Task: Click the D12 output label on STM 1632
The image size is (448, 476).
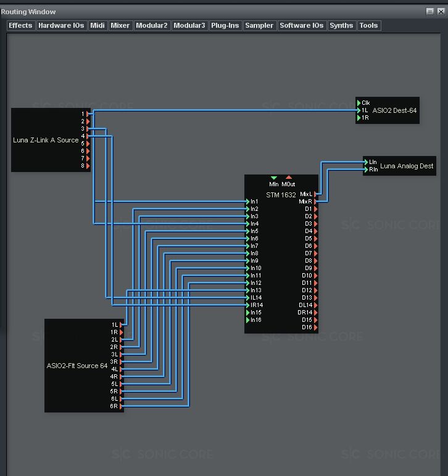Action: [307, 290]
